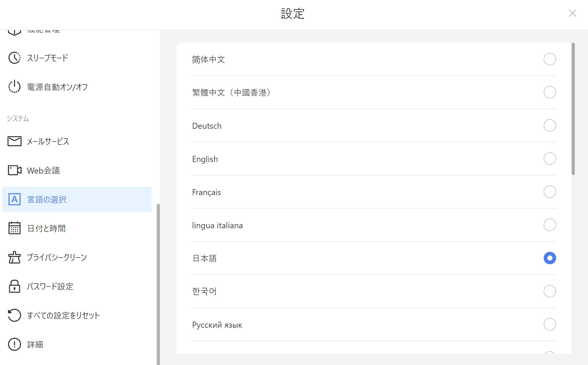Select Русский язык radio button

point(550,324)
